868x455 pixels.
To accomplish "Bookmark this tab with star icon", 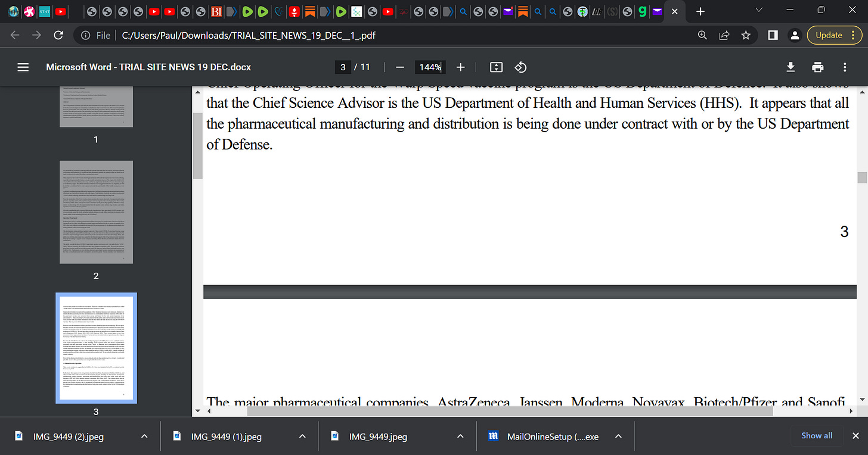I will [746, 35].
